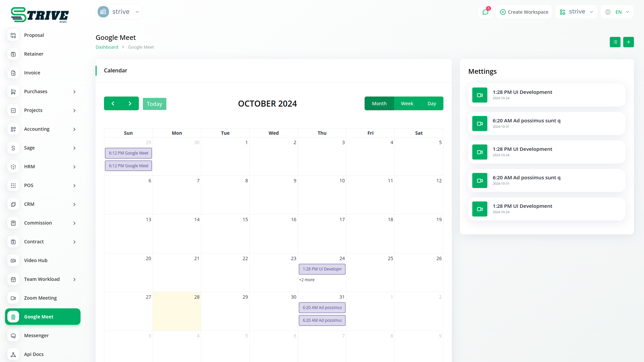Switch calendar to Week view

coord(407,104)
